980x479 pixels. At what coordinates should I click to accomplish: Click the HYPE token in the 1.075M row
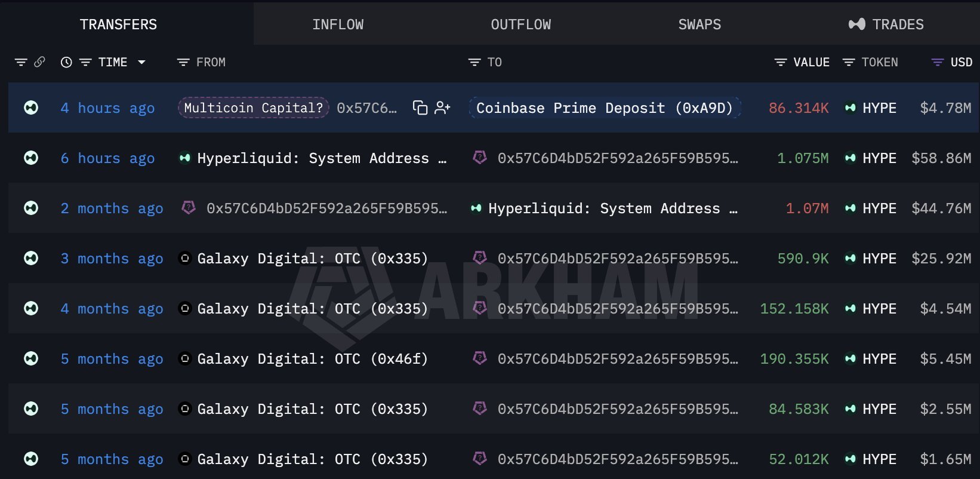(880, 158)
